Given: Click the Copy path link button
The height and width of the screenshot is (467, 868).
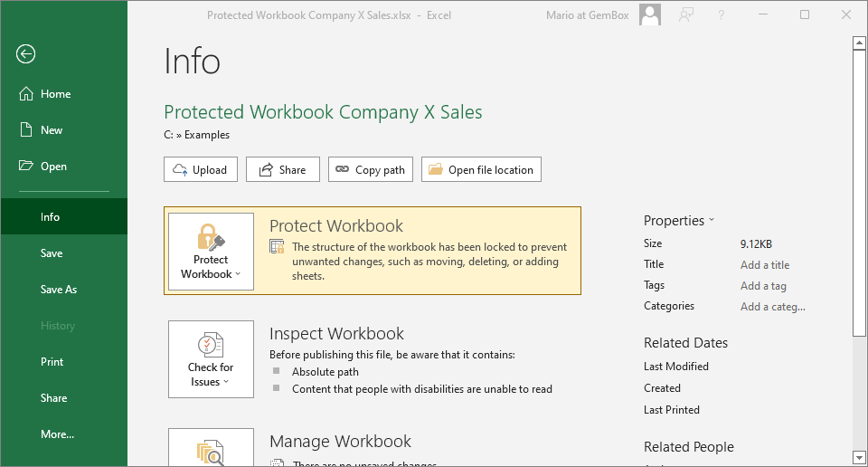Looking at the screenshot, I should coord(371,170).
